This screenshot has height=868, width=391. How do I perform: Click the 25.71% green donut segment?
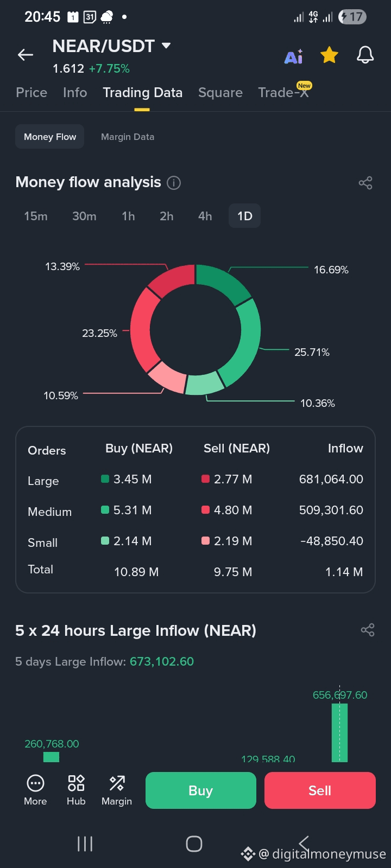(245, 342)
